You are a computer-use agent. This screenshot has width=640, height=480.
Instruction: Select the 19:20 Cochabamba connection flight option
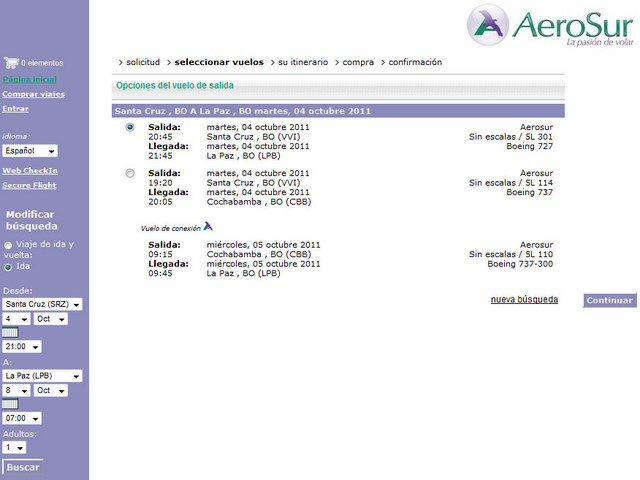point(130,173)
